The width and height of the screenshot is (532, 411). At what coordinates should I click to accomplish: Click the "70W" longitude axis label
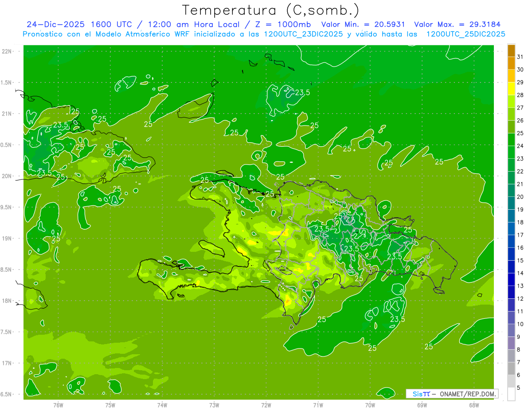(370, 405)
